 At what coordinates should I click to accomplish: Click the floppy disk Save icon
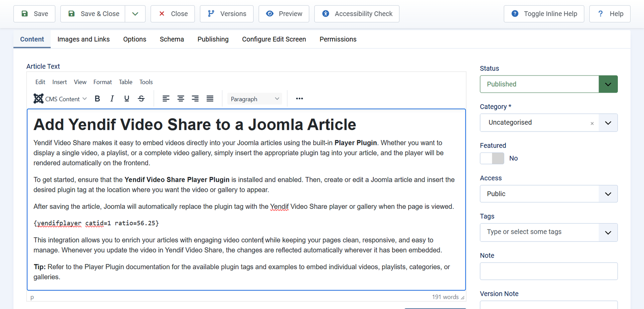(25, 14)
